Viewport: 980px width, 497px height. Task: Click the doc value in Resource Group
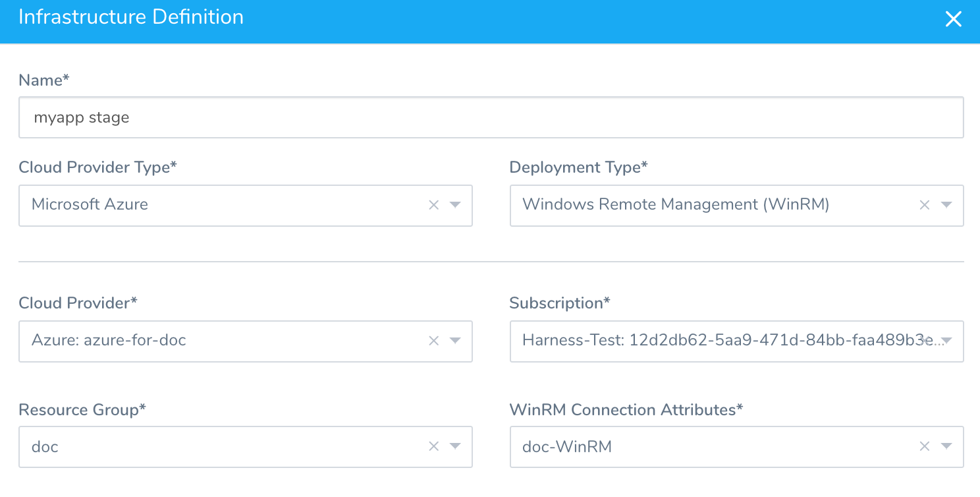pyautogui.click(x=45, y=446)
